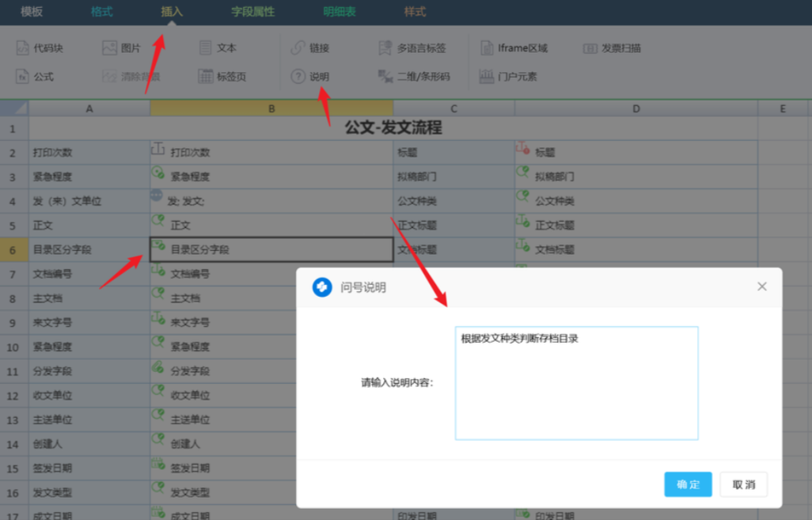Select column D header
The image size is (812, 520).
636,108
